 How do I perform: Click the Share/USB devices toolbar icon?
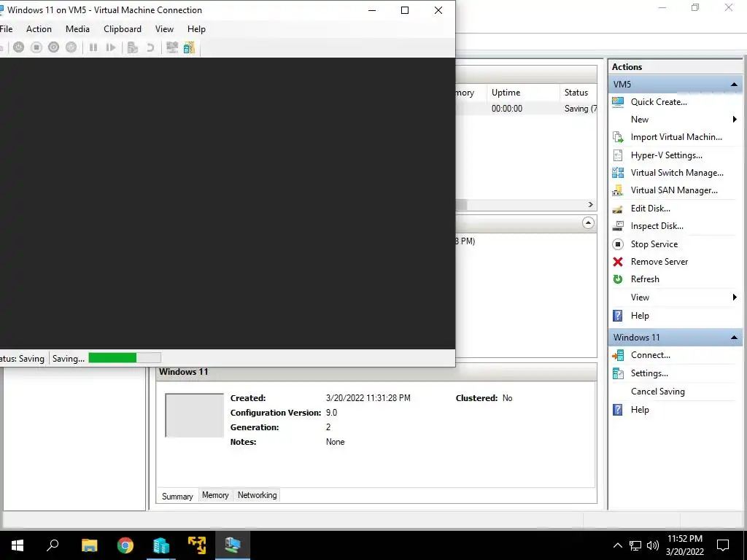[189, 47]
